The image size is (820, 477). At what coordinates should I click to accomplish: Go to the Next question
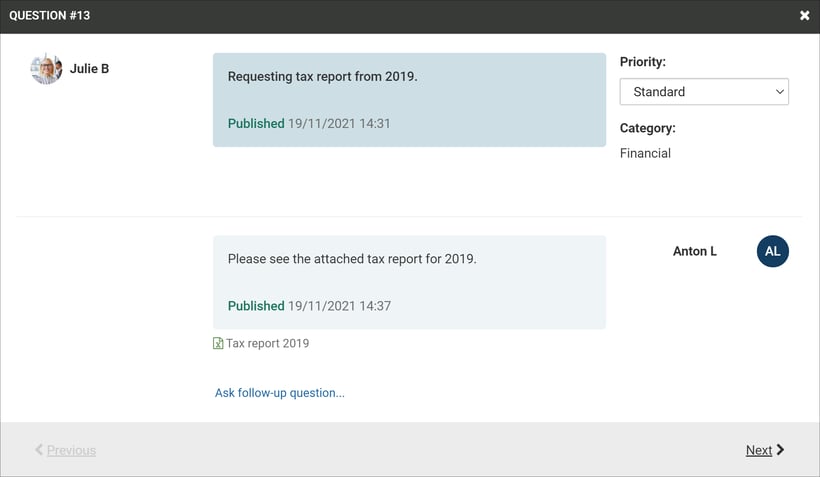coord(758,450)
